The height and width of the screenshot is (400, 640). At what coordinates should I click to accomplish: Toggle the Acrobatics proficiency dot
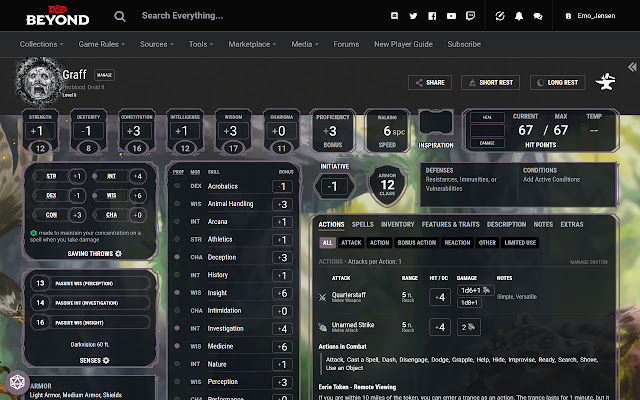tap(178, 186)
